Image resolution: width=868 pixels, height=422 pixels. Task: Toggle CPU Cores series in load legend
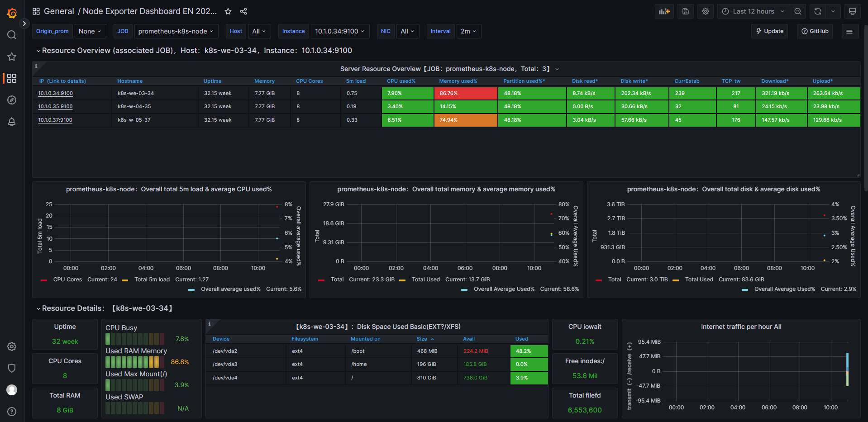(67, 280)
